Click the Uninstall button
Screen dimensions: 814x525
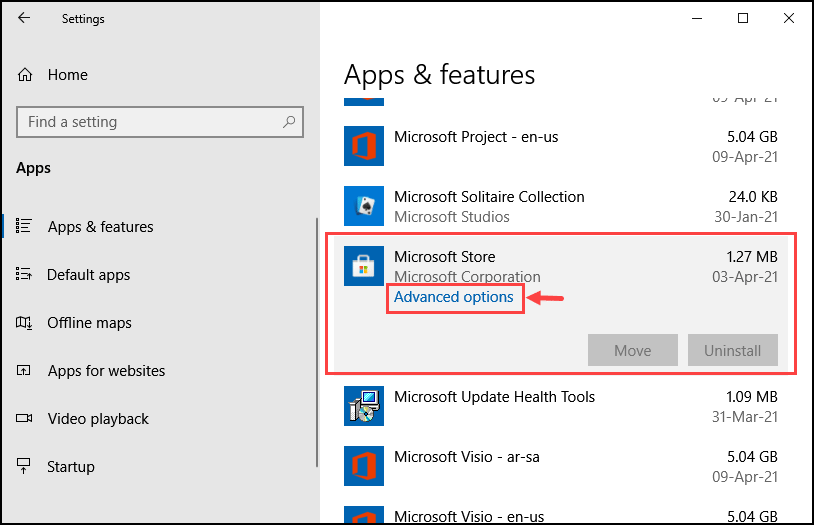point(732,351)
